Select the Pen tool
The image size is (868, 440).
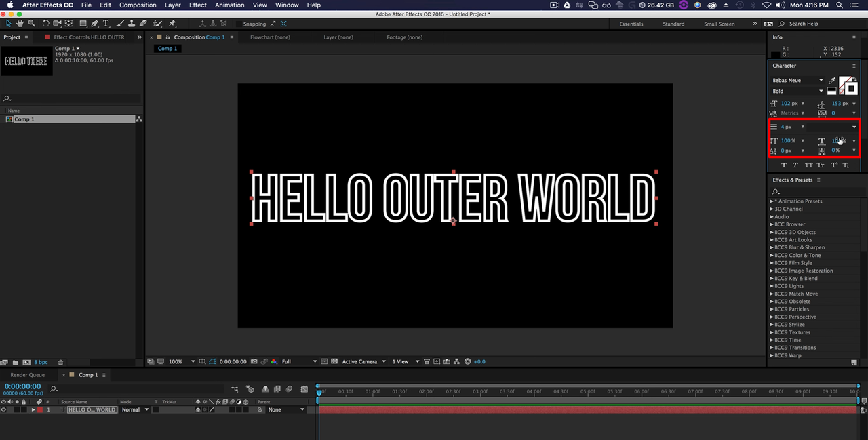(x=94, y=24)
